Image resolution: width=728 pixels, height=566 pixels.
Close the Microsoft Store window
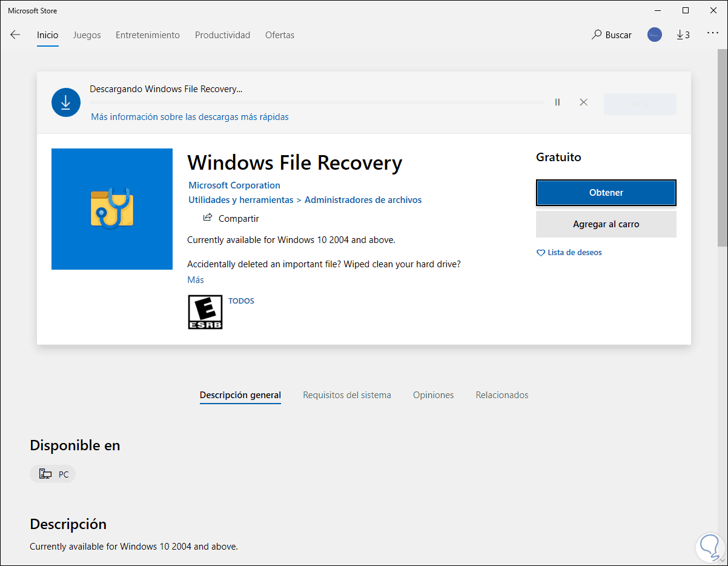(713, 10)
